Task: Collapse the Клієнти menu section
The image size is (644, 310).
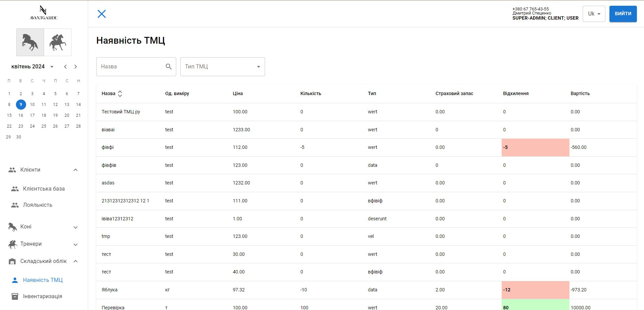Action: [x=76, y=170]
